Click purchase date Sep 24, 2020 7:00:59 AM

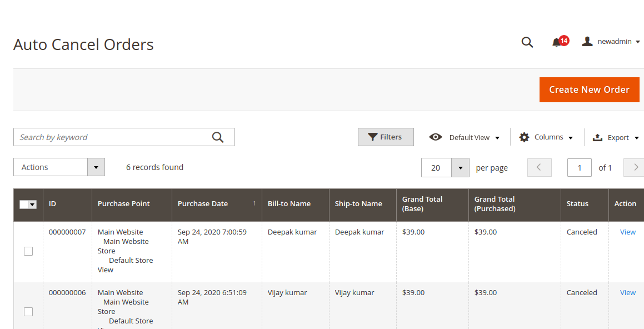click(x=212, y=237)
